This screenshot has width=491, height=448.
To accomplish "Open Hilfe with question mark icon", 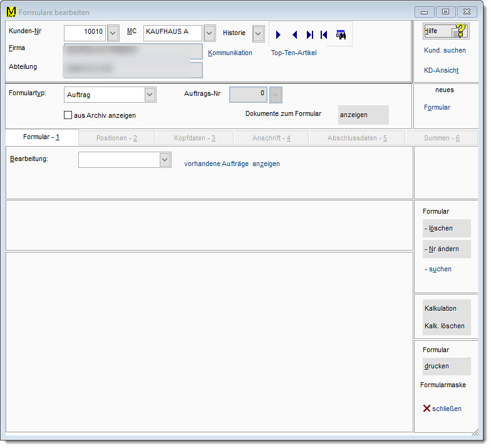I will tap(446, 31).
